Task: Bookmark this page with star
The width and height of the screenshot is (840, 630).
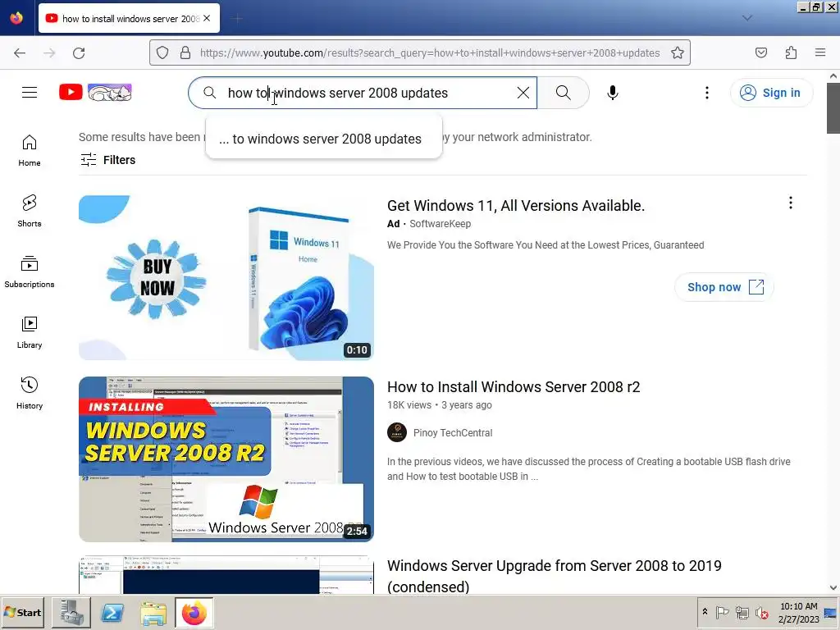Action: pyautogui.click(x=677, y=52)
